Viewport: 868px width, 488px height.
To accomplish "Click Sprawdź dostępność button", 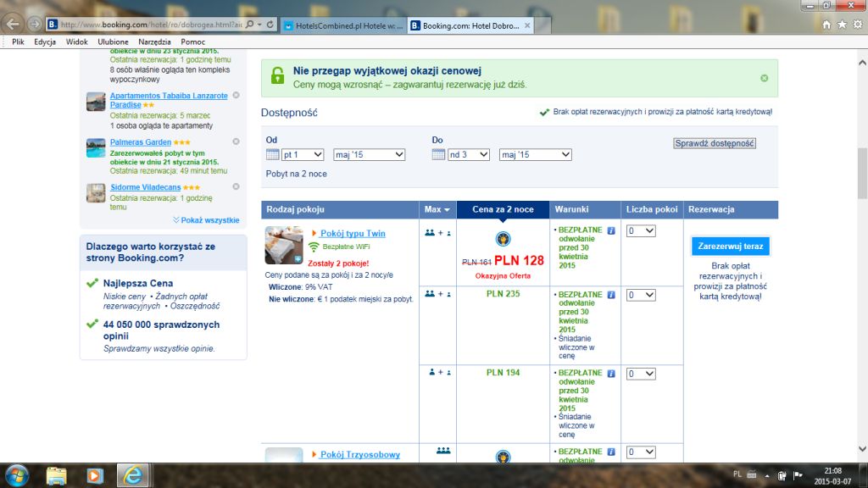I will pyautogui.click(x=715, y=143).
